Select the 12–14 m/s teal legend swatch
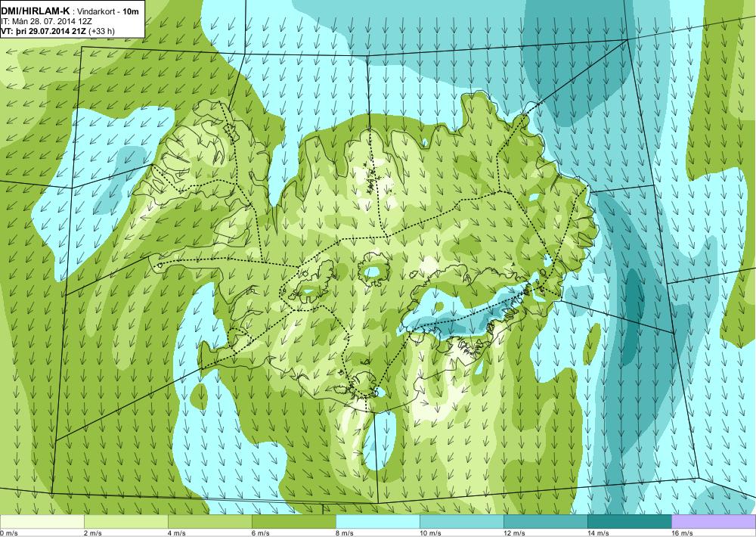 coord(545,521)
